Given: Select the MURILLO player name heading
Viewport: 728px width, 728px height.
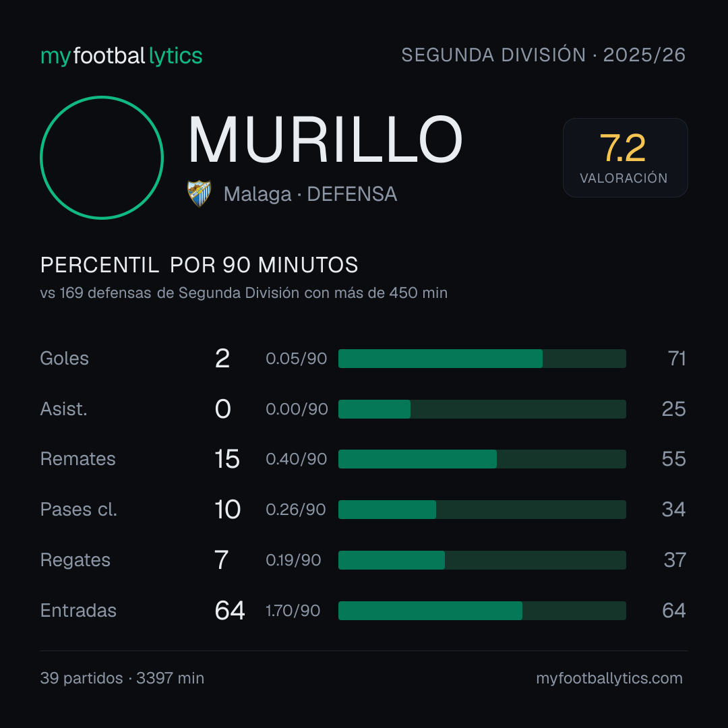Looking at the screenshot, I should [x=326, y=140].
